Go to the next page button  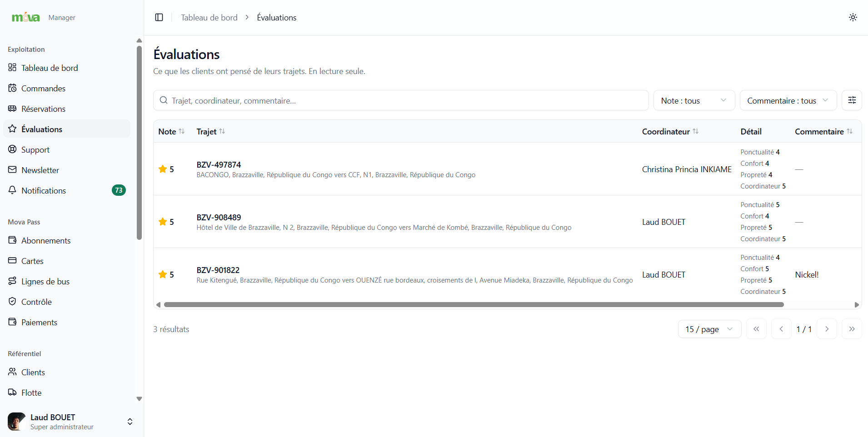(x=827, y=329)
